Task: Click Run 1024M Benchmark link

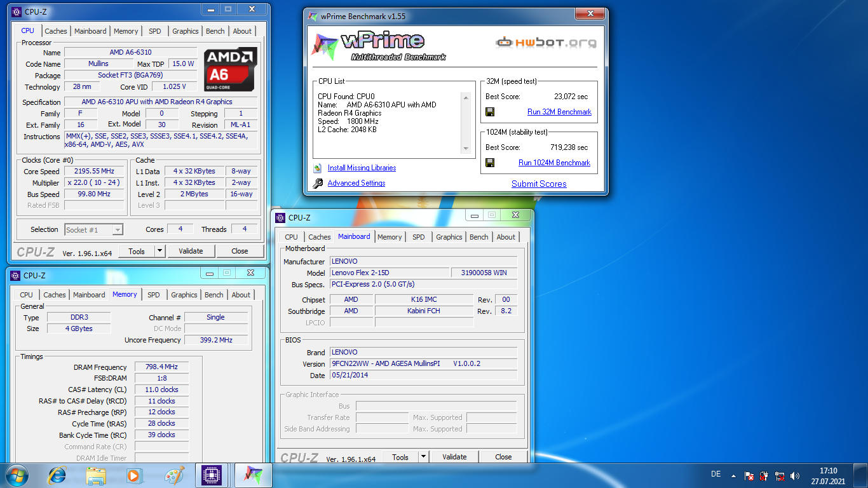Action: [555, 163]
